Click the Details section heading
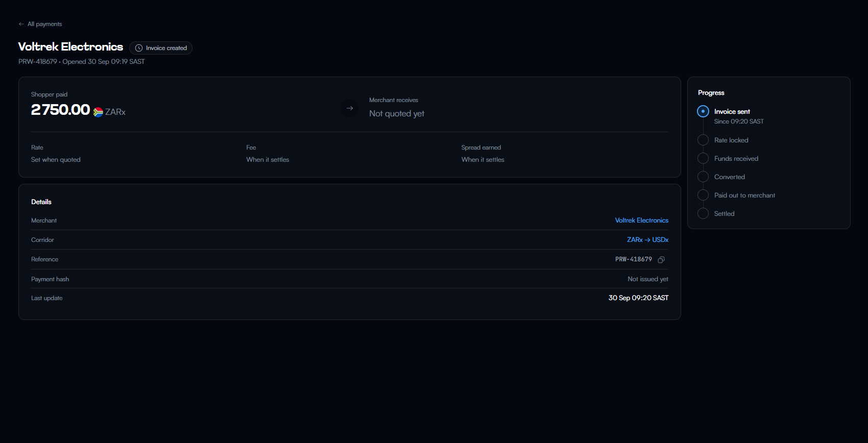 coord(41,202)
